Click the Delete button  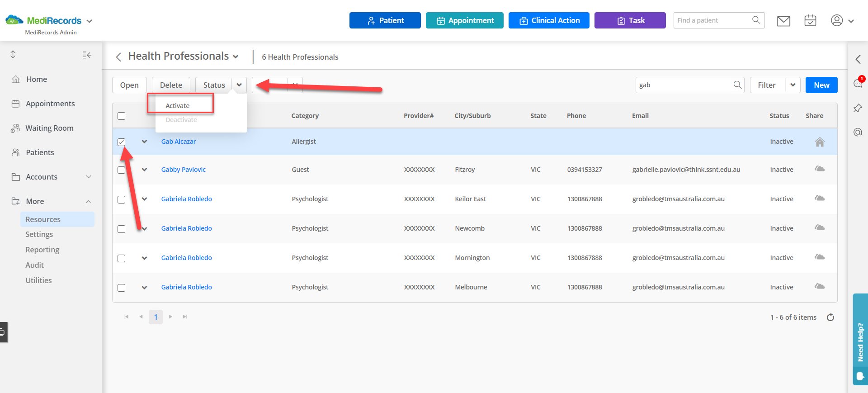171,85
